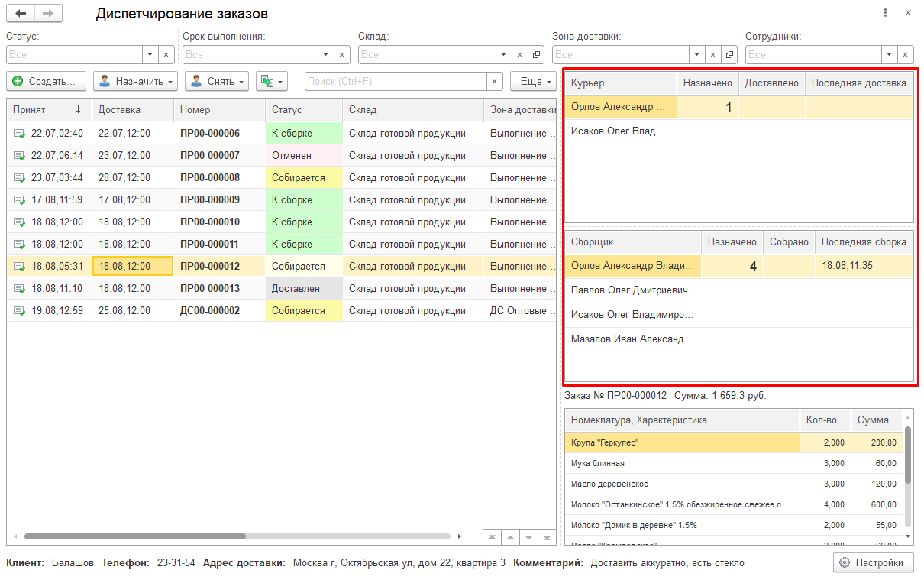The image size is (924, 580).
Task: Open Настройки settings button
Action: click(873, 563)
